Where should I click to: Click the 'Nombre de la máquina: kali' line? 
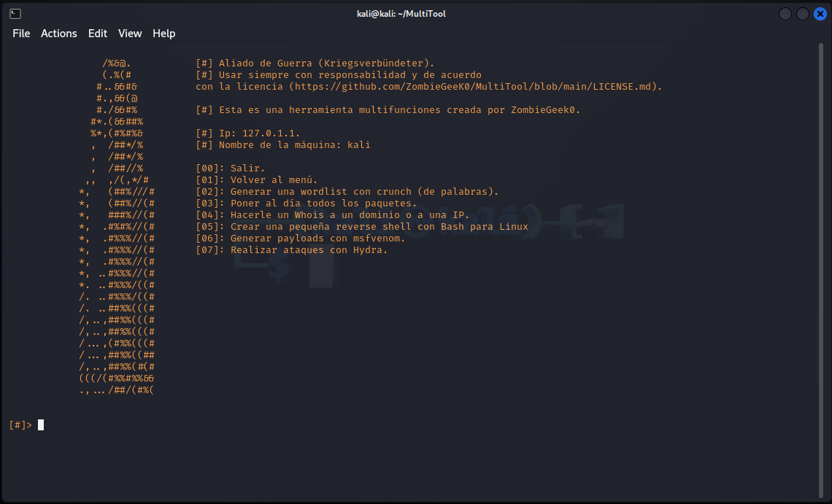coord(283,145)
